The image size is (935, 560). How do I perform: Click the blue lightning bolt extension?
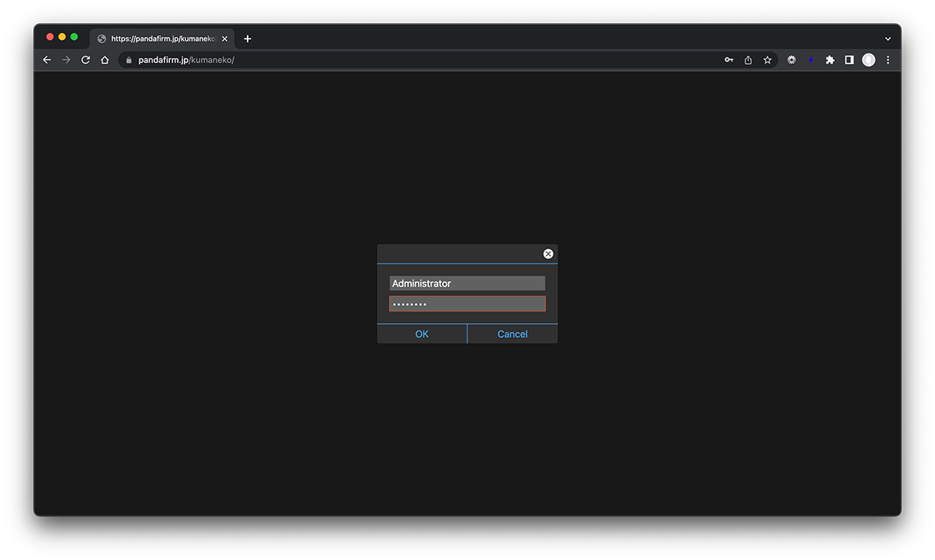(810, 60)
